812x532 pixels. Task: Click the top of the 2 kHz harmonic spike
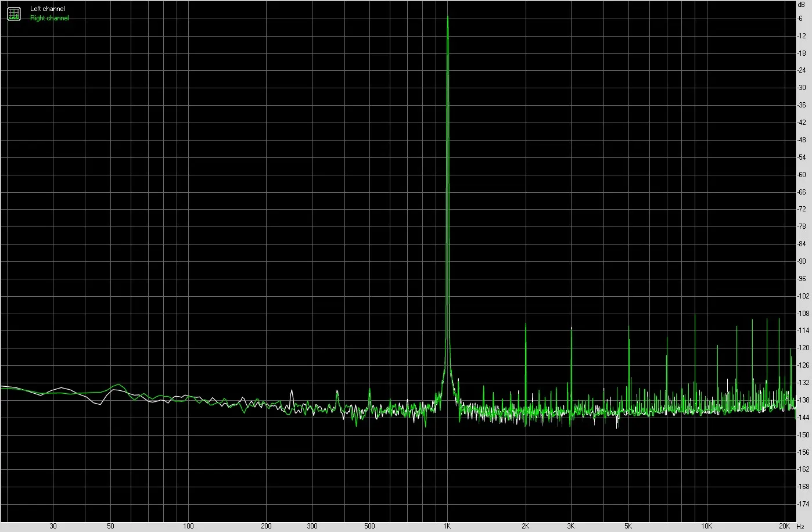click(x=525, y=324)
